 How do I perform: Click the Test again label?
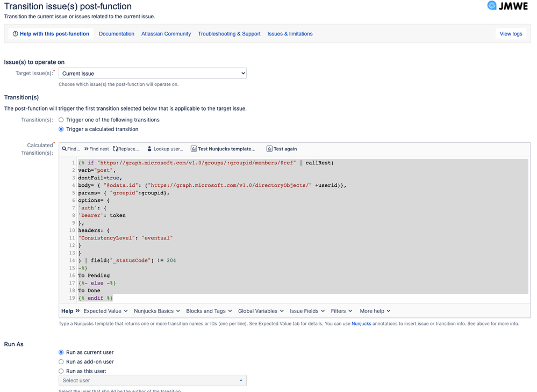[285, 149]
